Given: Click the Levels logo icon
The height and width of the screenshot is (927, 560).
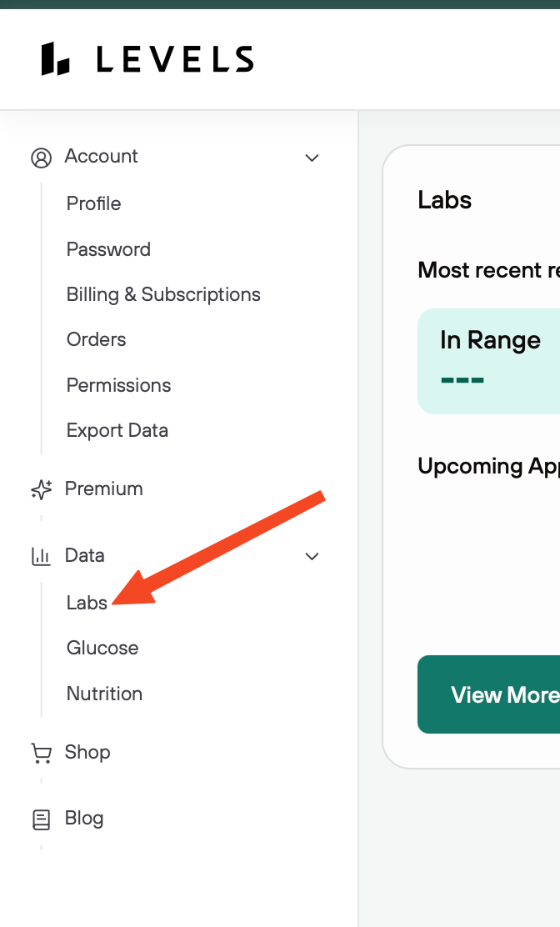Looking at the screenshot, I should coord(55,59).
